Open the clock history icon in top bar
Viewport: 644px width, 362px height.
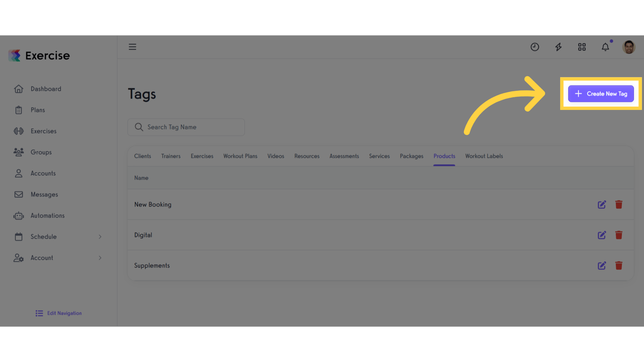tap(535, 47)
